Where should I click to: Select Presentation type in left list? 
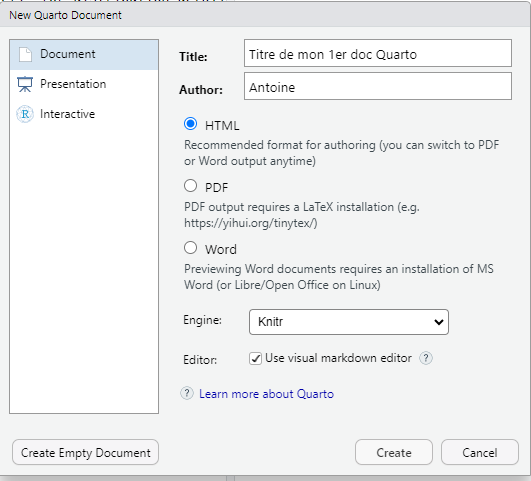tap(84, 84)
